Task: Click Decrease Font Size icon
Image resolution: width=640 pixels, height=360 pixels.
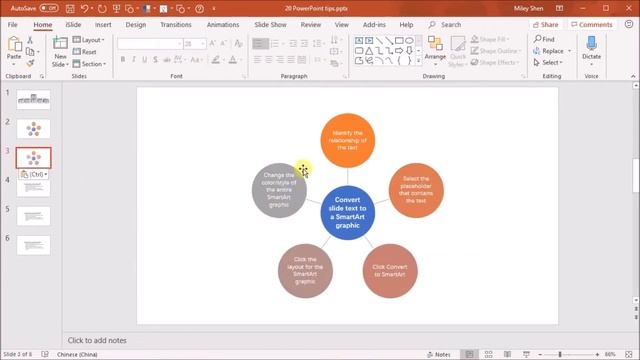Action: click(223, 43)
